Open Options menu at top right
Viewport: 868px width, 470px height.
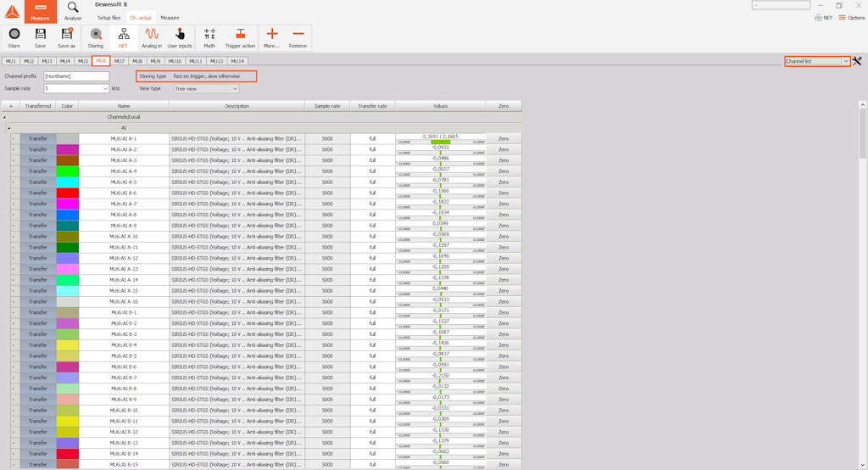[x=851, y=18]
